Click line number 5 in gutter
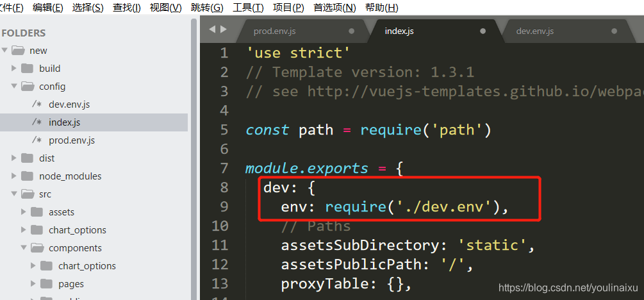The width and height of the screenshot is (644, 300). tap(224, 130)
